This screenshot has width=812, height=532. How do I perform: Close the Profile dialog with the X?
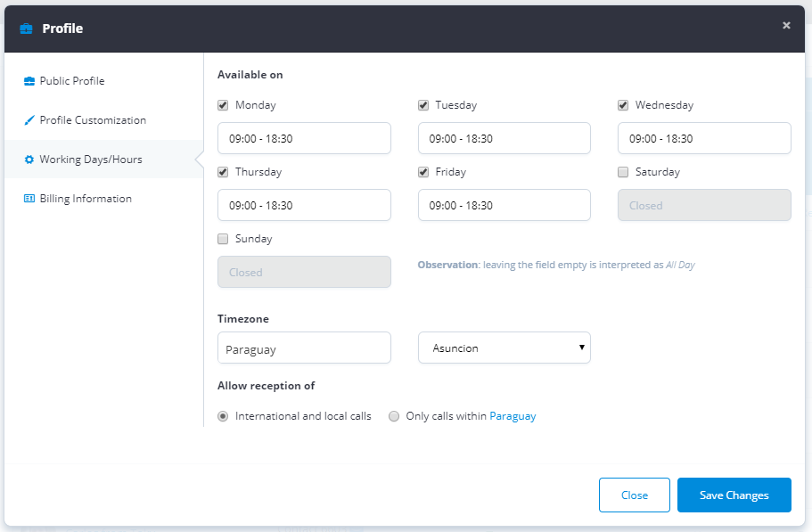[x=786, y=26]
